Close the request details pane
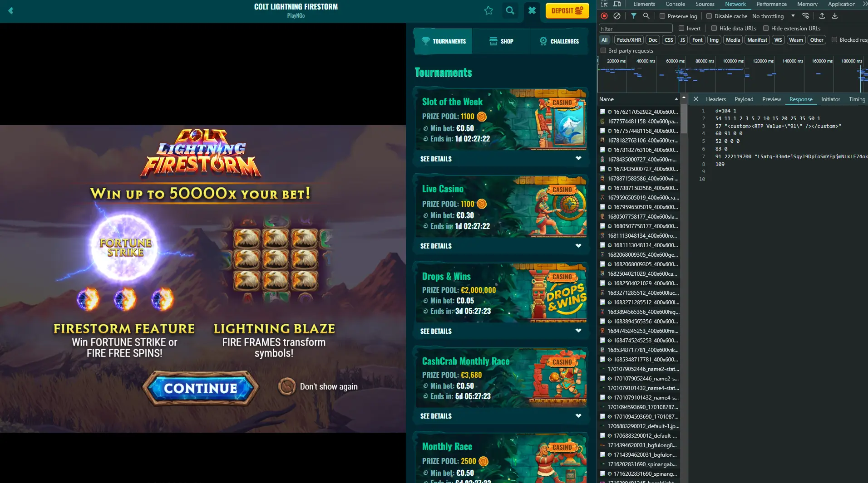Image resolution: width=868 pixels, height=483 pixels. point(695,99)
